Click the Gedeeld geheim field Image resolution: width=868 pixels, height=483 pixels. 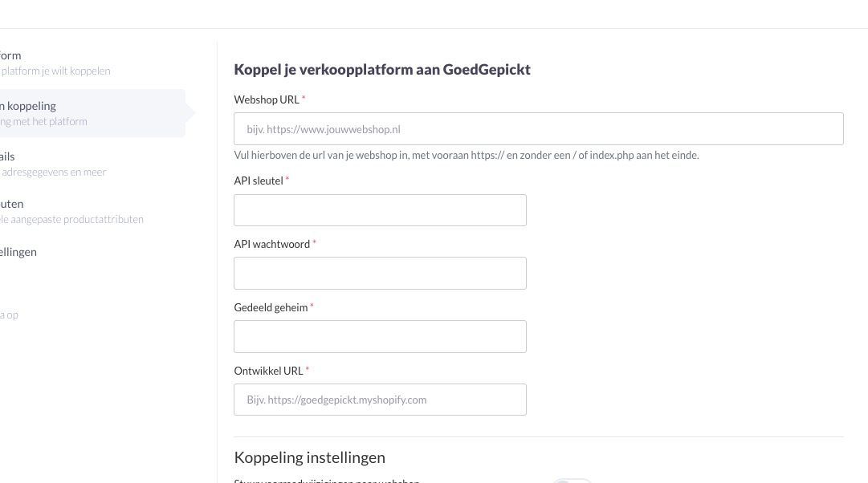380,336
